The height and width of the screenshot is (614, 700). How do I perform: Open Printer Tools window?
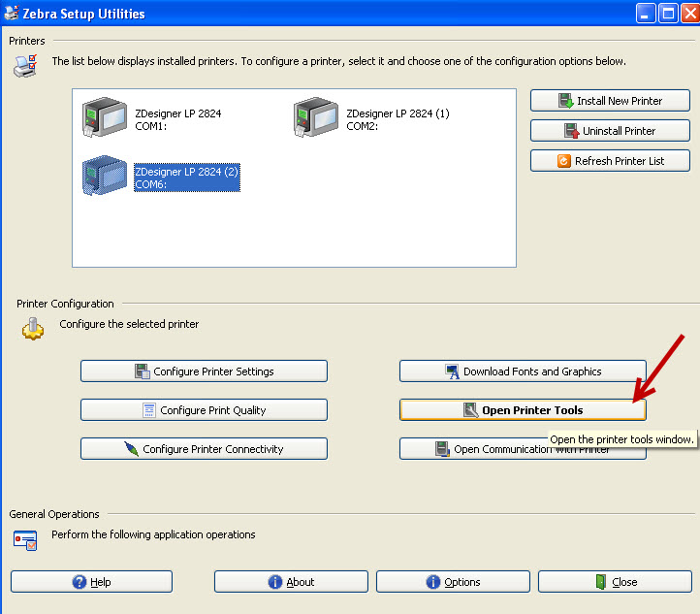523,410
